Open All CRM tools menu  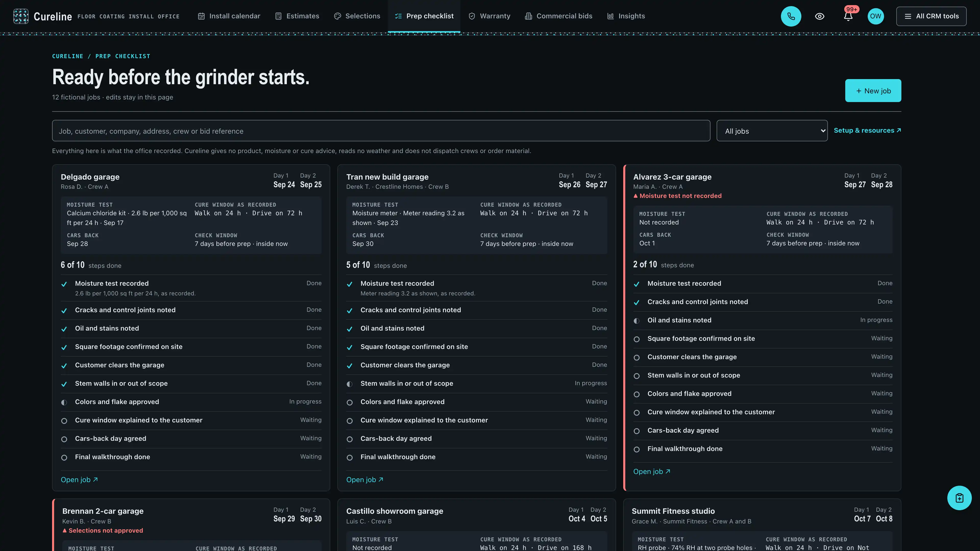click(x=931, y=16)
